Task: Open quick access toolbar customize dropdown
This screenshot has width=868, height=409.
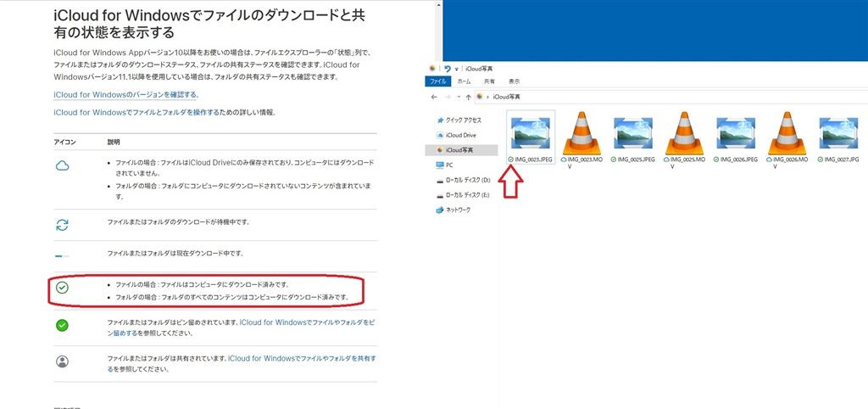Action: (x=457, y=69)
